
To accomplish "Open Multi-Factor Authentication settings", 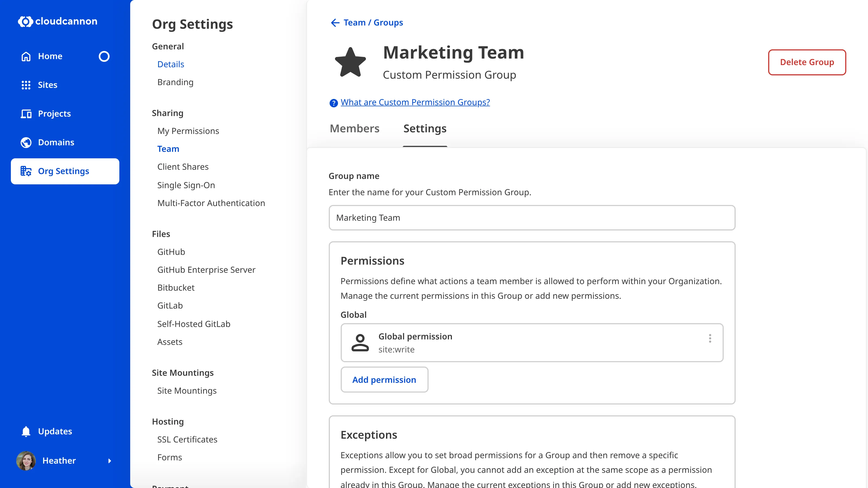I will pyautogui.click(x=211, y=203).
